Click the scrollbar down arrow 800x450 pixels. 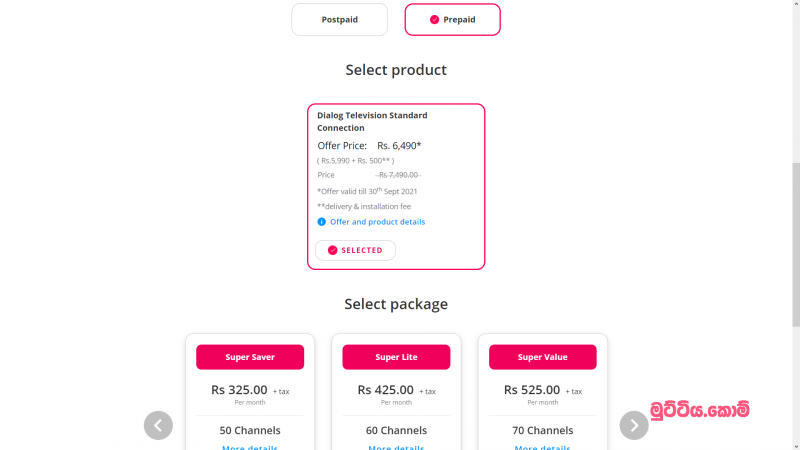click(x=796, y=446)
